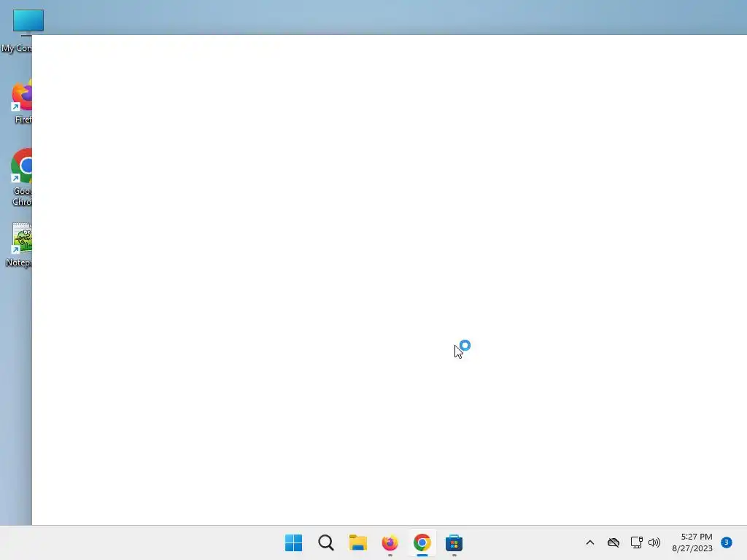Switch to Firefox in the taskbar
Viewport: 747px width, 560px height.
(390, 542)
